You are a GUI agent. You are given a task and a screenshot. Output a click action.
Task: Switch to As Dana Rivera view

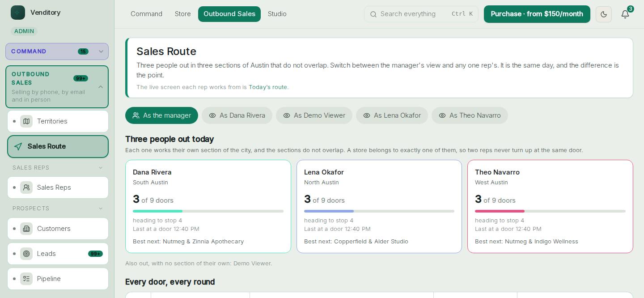pos(237,115)
